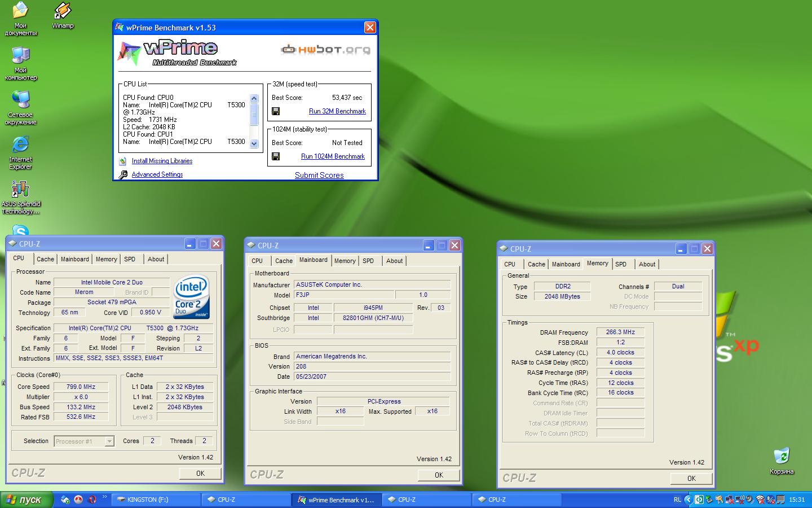Click the wireless network tray icon
Viewport: 812px width, 508px height.
(760, 500)
